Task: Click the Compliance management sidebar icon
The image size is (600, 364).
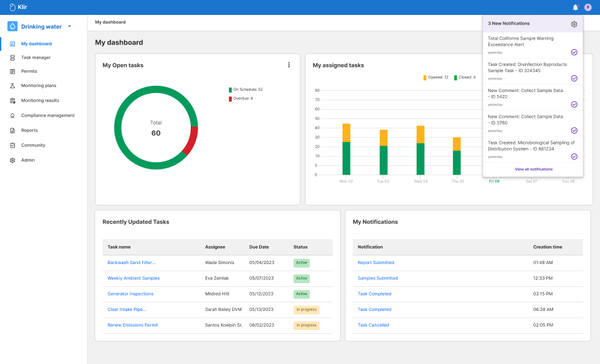Action: click(x=12, y=115)
